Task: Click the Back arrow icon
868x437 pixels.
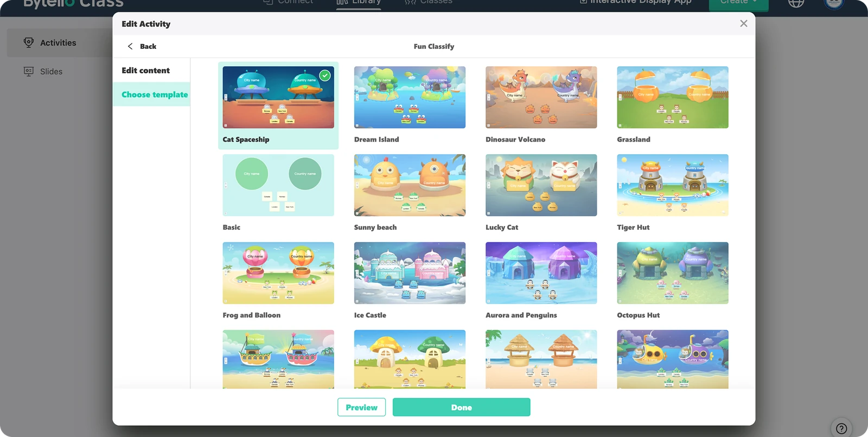Action: [x=130, y=46]
